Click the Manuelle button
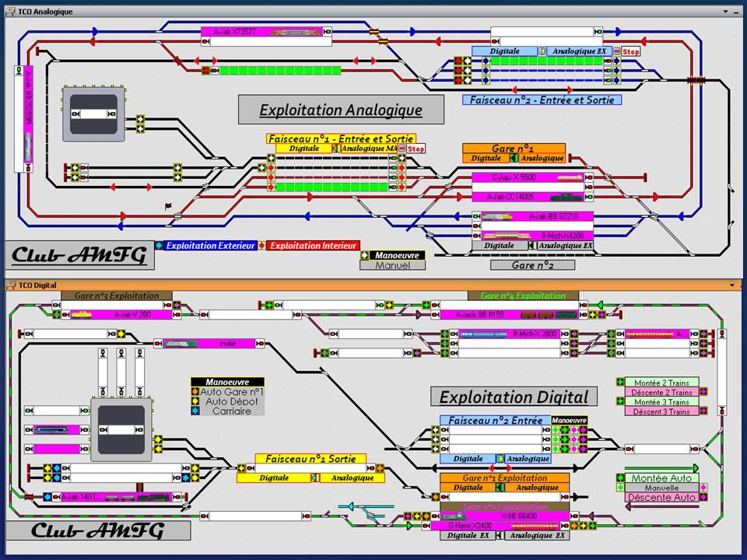 (x=661, y=488)
